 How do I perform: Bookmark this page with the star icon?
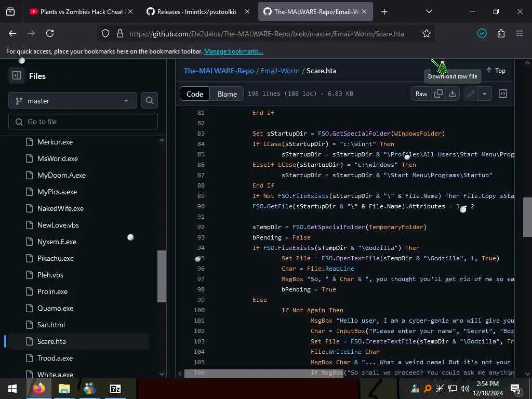tap(426, 33)
